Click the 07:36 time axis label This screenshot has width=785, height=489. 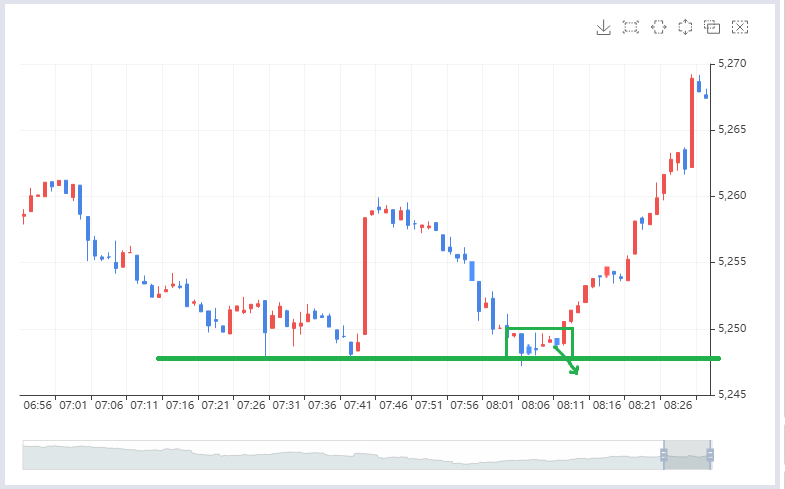(322, 405)
